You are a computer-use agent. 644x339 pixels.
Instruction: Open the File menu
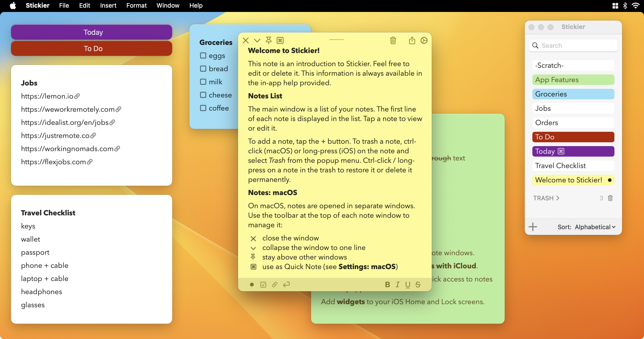(x=64, y=5)
